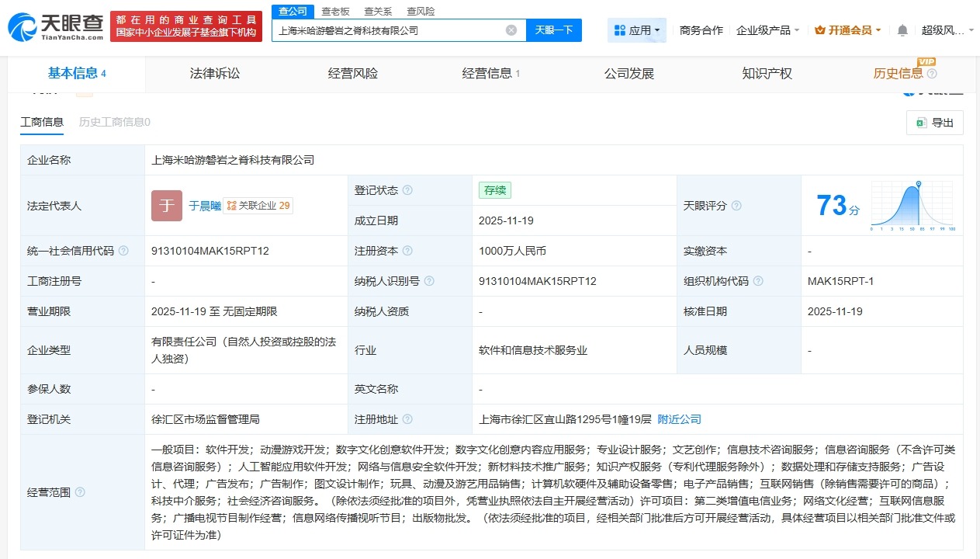
Task: Open the 知识产权 tab
Action: (x=766, y=73)
